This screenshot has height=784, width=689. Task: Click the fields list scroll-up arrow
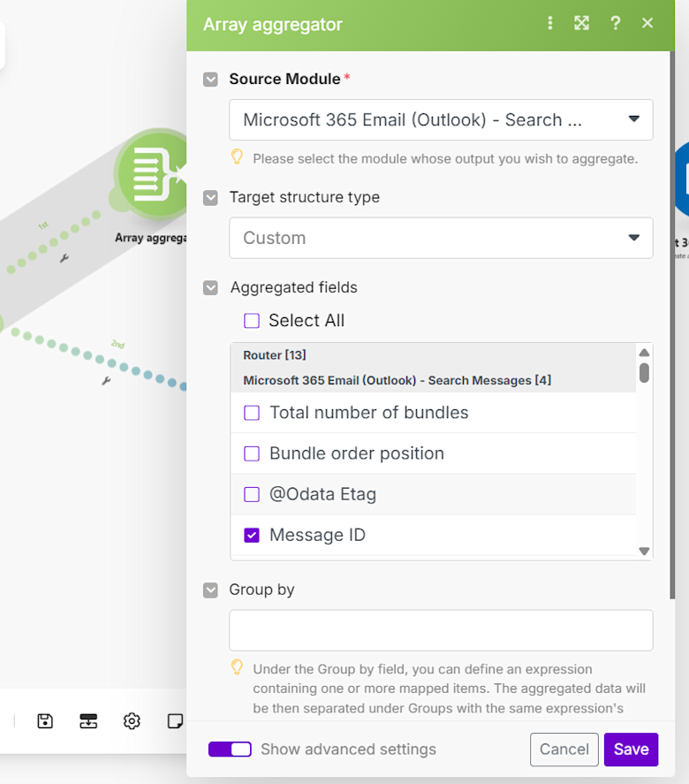[644, 353]
